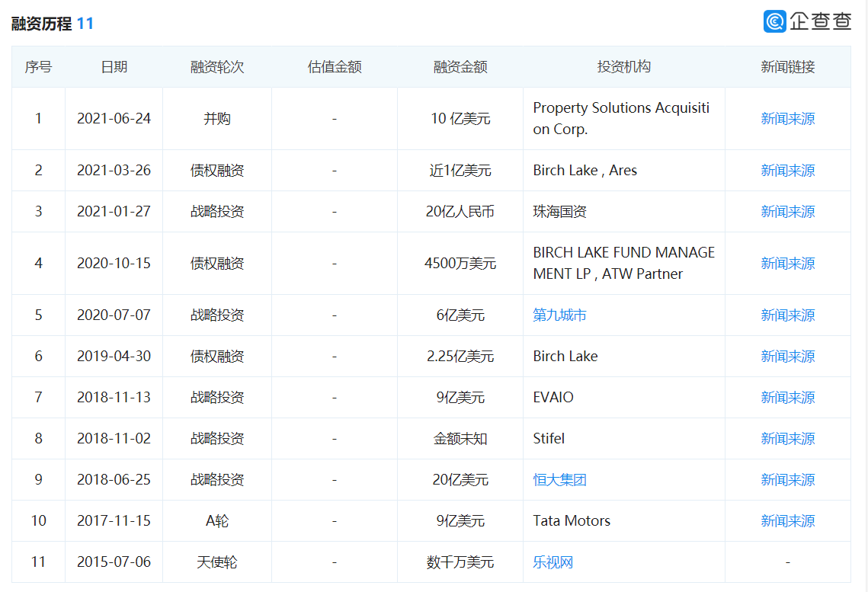Click the 新闻链接 column header

click(x=787, y=67)
